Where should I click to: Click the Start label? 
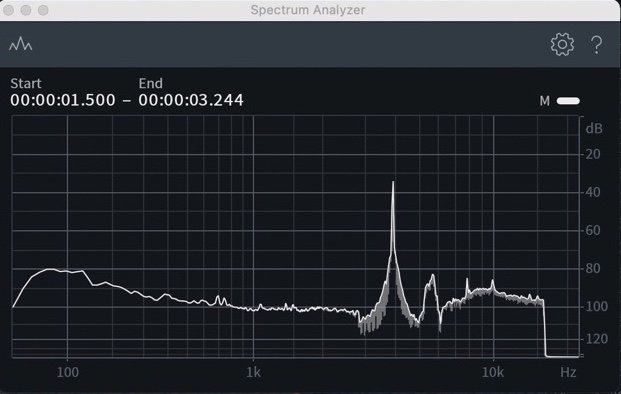click(26, 84)
